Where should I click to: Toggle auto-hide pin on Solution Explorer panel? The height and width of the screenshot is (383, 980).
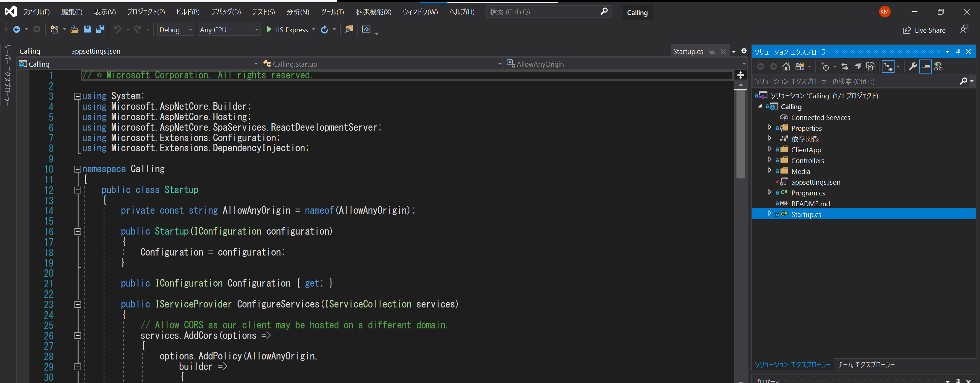point(958,52)
